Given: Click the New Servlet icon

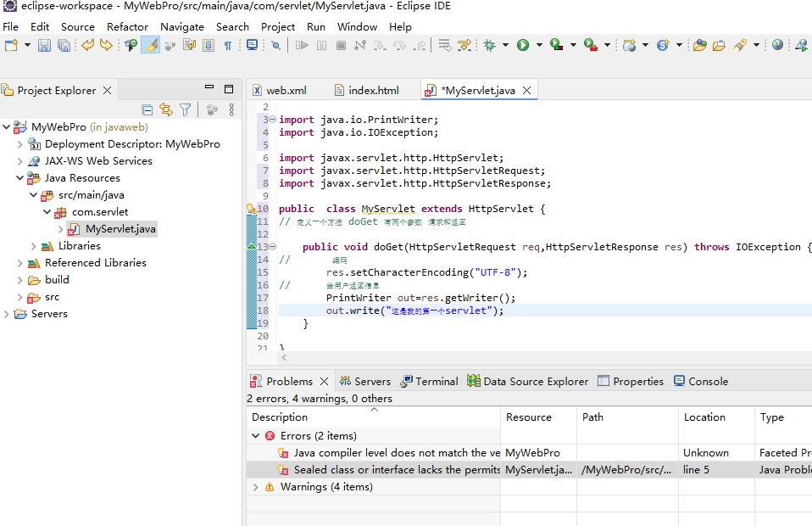Looking at the screenshot, I should pyautogui.click(x=663, y=46).
